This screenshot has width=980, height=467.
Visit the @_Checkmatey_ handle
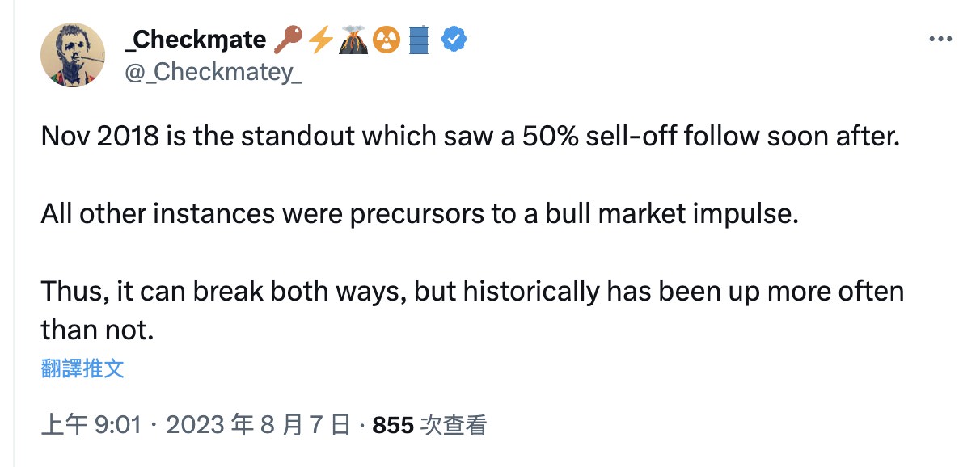click(213, 71)
